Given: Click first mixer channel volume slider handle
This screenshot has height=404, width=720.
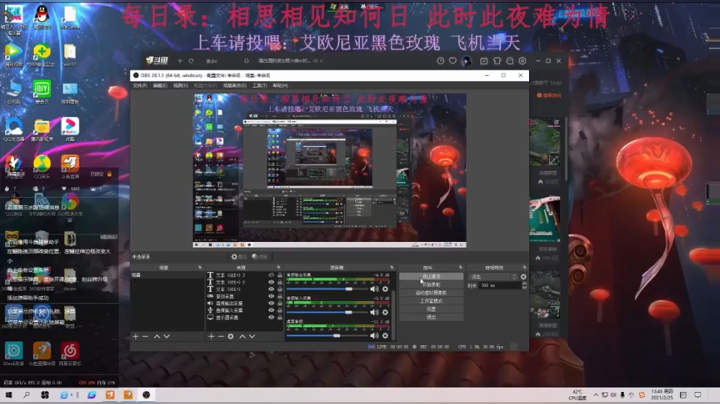Looking at the screenshot, I should (x=349, y=289).
